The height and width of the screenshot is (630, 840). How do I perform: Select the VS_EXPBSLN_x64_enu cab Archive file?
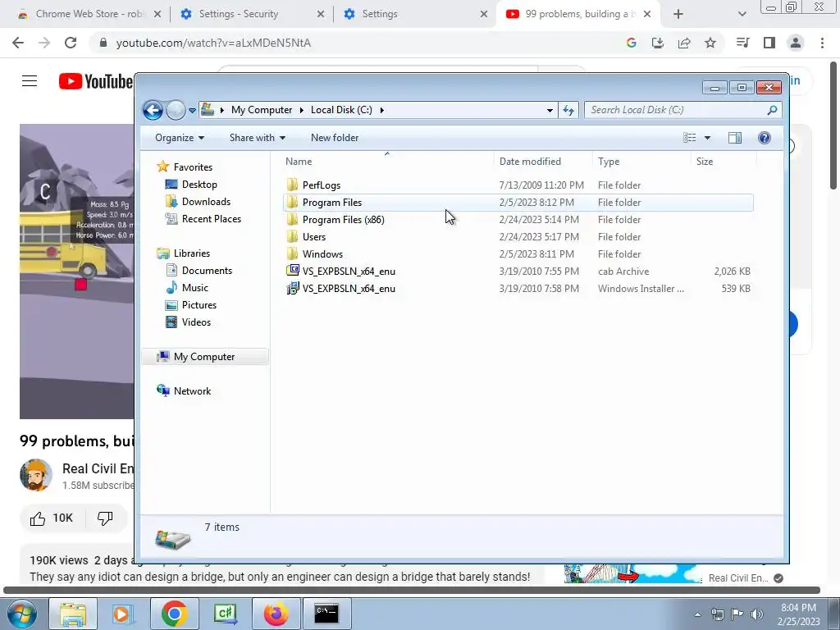tap(518, 271)
